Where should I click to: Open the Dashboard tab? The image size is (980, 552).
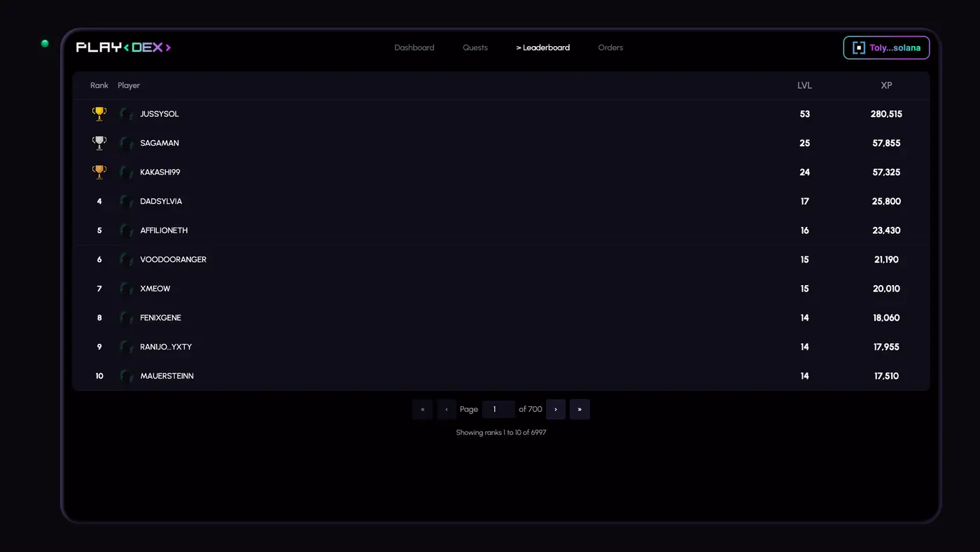tap(414, 48)
